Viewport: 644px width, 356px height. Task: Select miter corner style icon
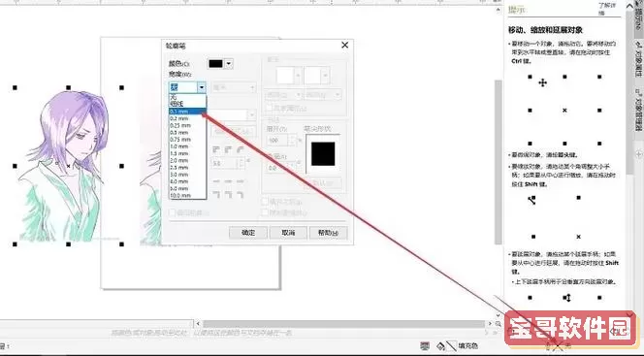(216, 150)
